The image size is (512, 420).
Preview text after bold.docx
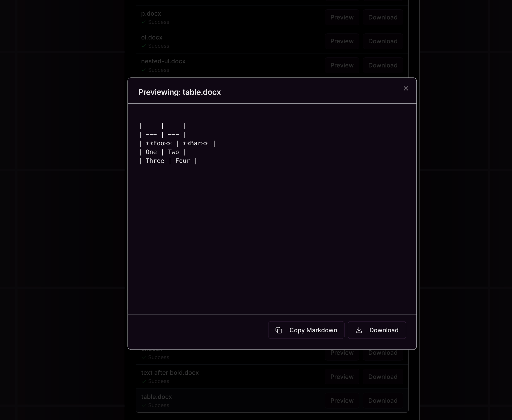tap(342, 377)
